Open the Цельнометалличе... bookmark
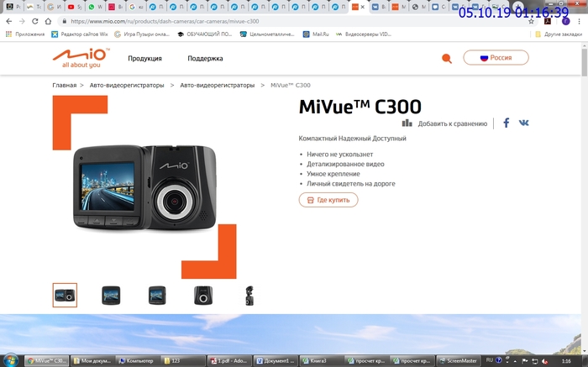 tap(267, 34)
